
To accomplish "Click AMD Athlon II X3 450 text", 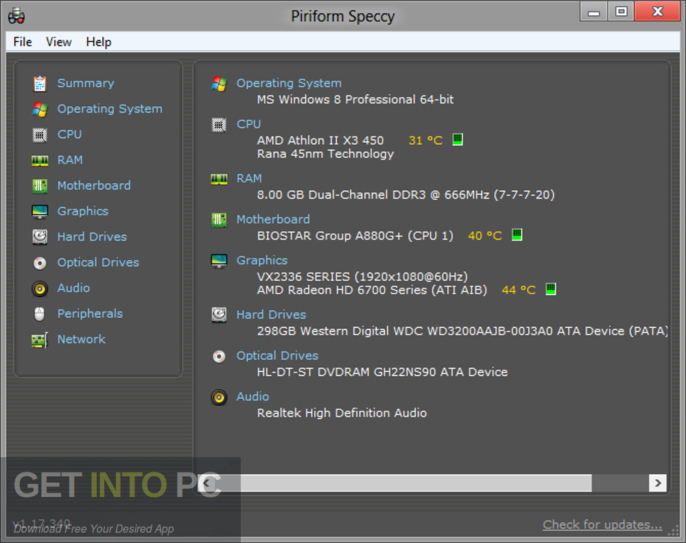I will [x=320, y=140].
